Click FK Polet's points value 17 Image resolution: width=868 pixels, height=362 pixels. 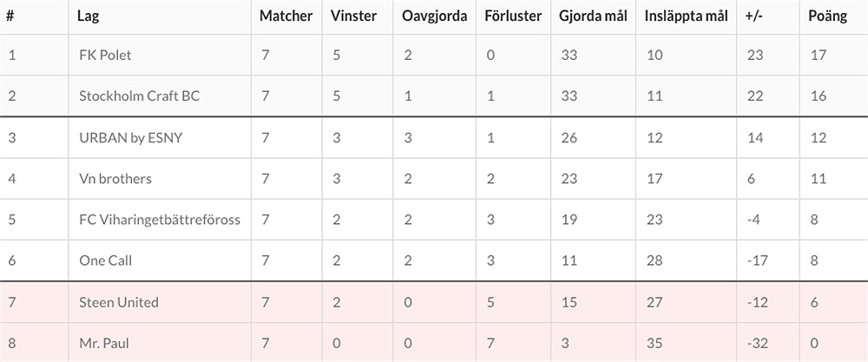click(x=816, y=55)
